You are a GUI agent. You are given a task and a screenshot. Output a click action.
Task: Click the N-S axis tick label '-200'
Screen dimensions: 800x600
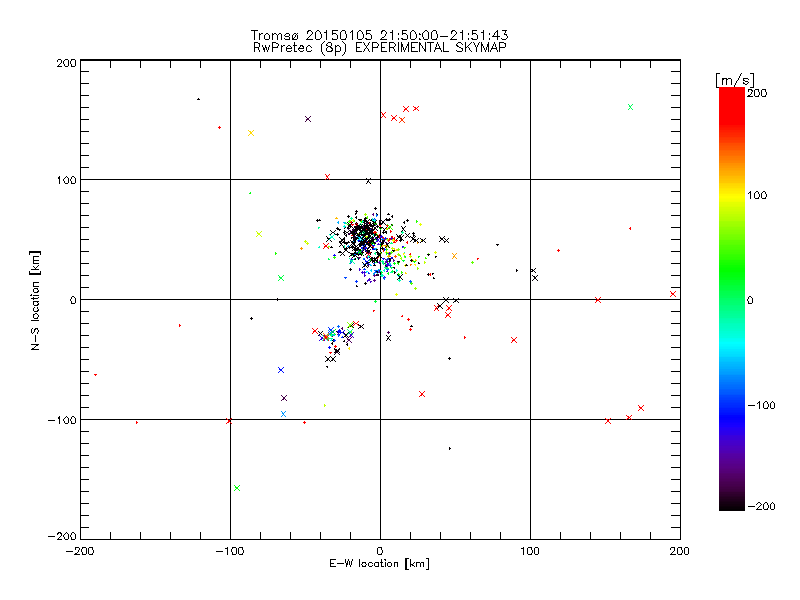(x=62, y=536)
